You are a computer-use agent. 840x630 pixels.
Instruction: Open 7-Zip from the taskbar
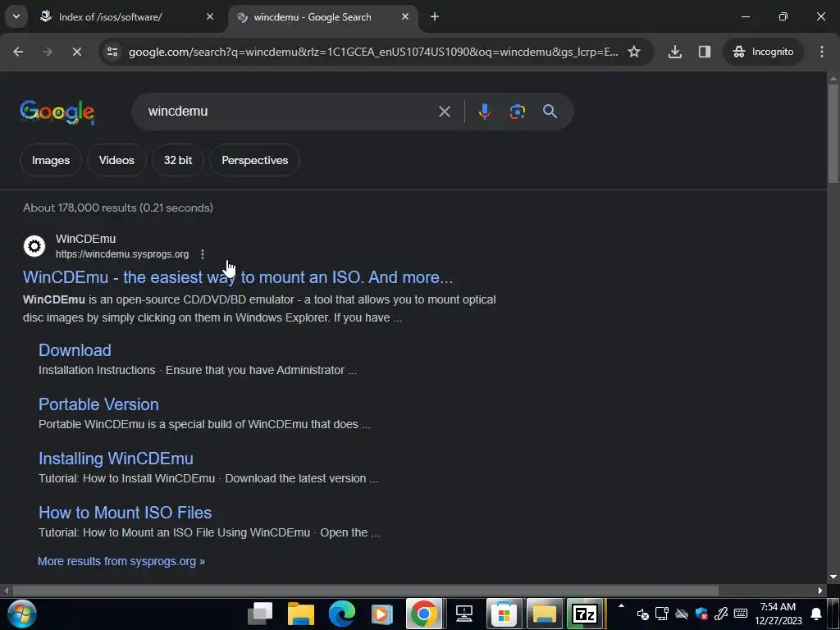(x=585, y=614)
